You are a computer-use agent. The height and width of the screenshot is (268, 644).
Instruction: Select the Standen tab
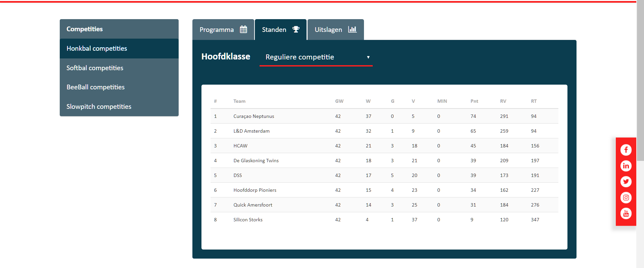coord(281,30)
